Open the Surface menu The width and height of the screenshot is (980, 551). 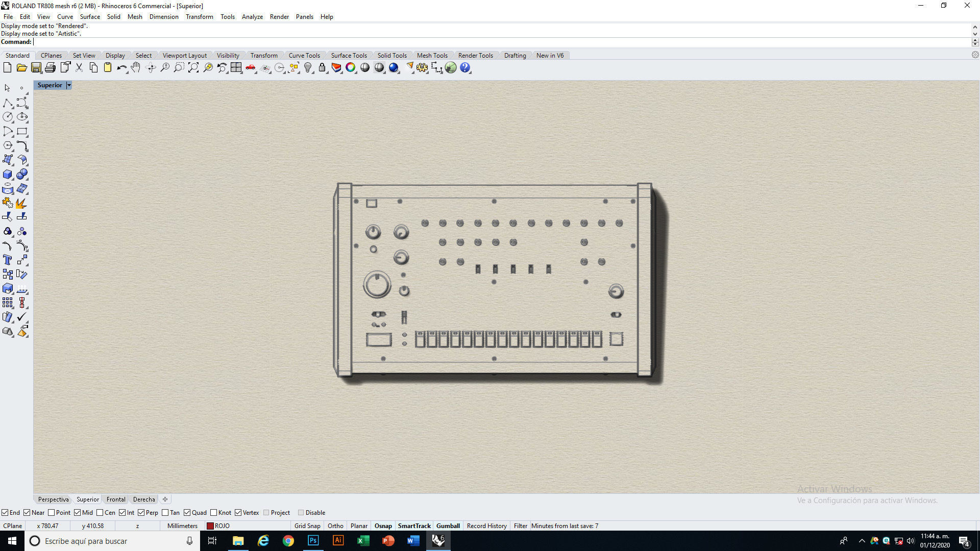click(90, 17)
